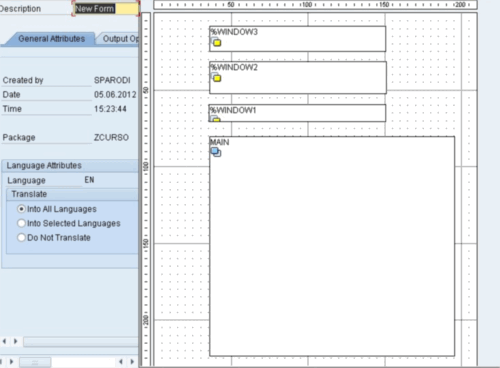Open the General Attributes tab

tap(51, 39)
